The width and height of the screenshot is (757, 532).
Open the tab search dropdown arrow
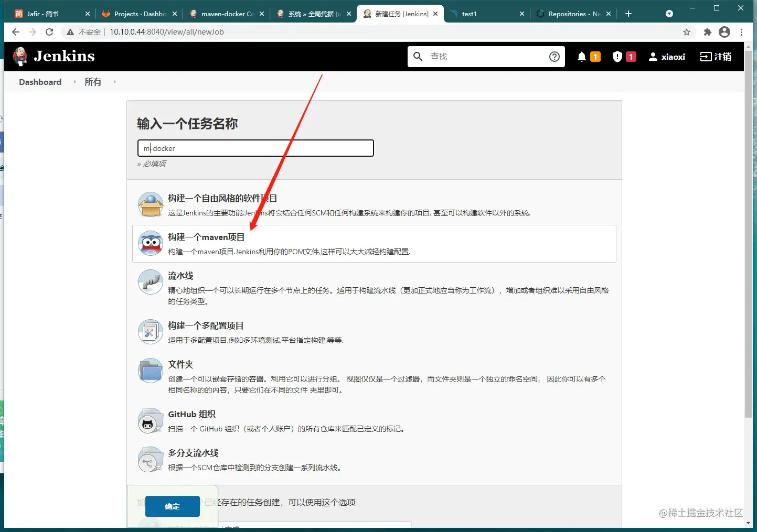coord(669,14)
